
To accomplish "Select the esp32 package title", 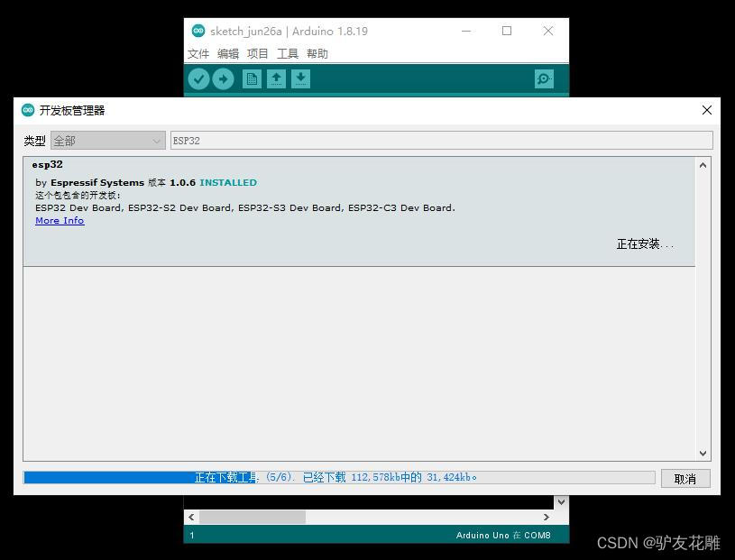I will point(47,164).
